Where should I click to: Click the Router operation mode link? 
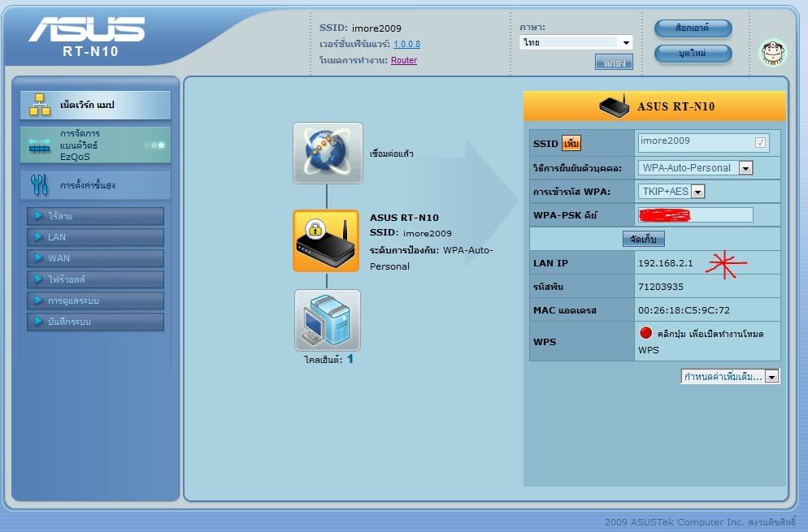[x=403, y=60]
